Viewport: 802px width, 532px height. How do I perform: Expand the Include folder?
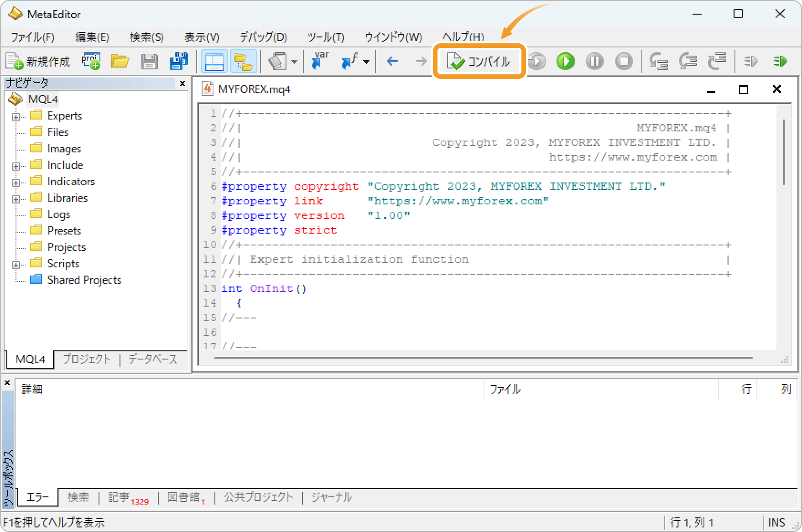point(16,166)
